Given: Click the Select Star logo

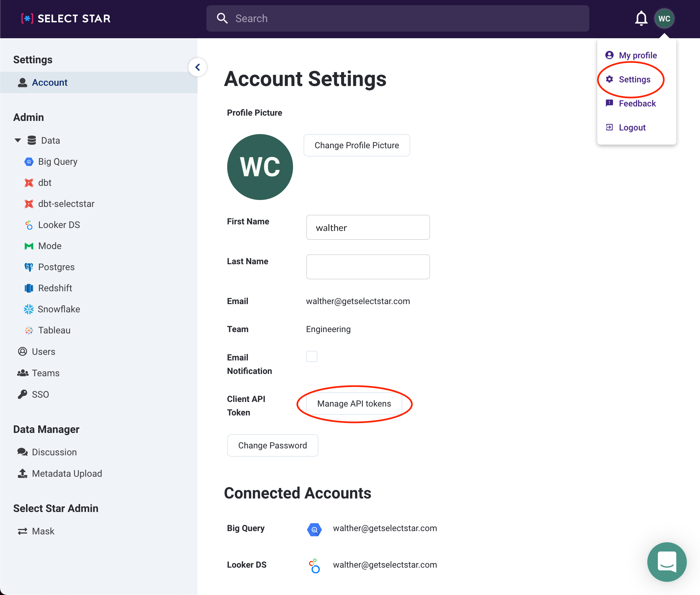Looking at the screenshot, I should 66,18.
